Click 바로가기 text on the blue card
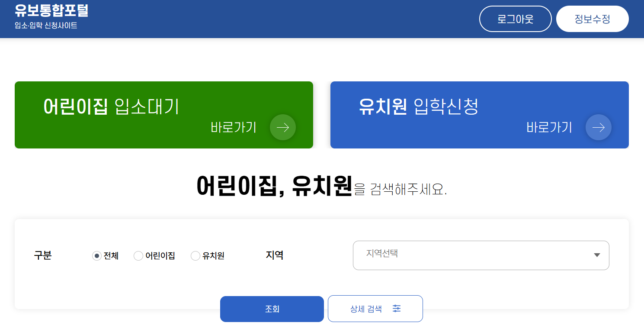Image resolution: width=644 pixels, height=332 pixels. tap(549, 127)
